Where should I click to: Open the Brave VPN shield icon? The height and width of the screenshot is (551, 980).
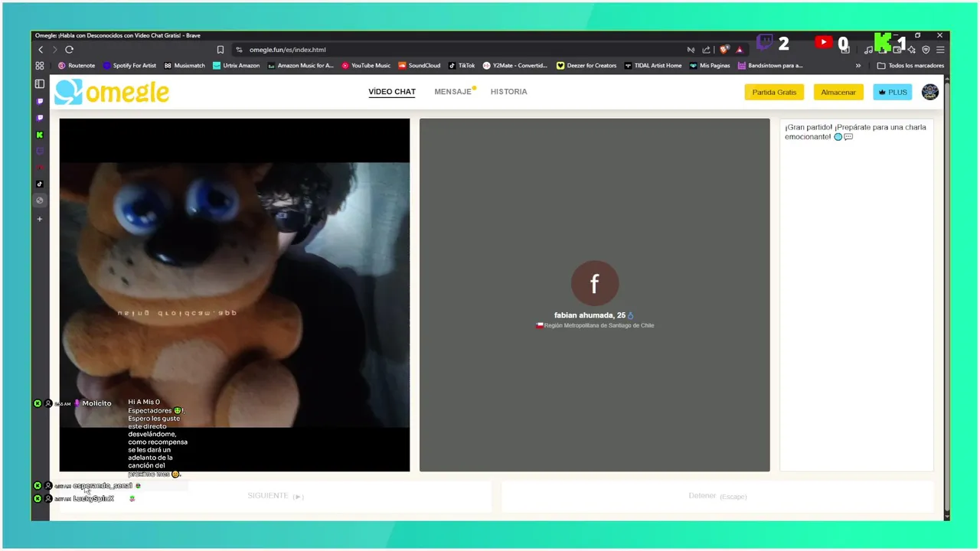click(x=926, y=50)
